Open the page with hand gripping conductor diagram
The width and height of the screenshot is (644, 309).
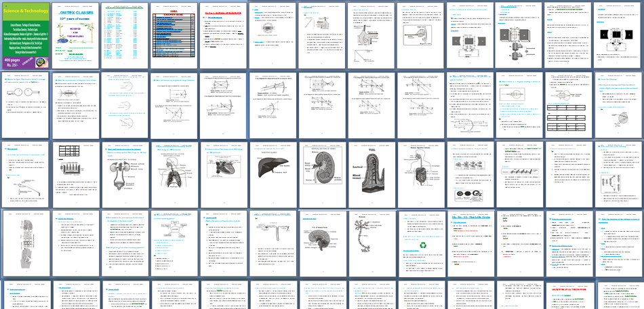371,35
